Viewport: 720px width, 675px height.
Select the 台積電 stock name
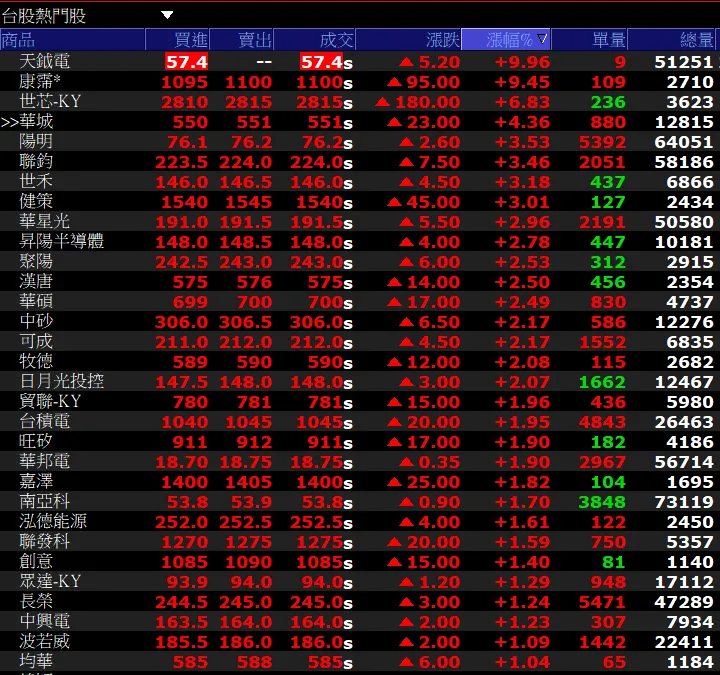pos(45,422)
